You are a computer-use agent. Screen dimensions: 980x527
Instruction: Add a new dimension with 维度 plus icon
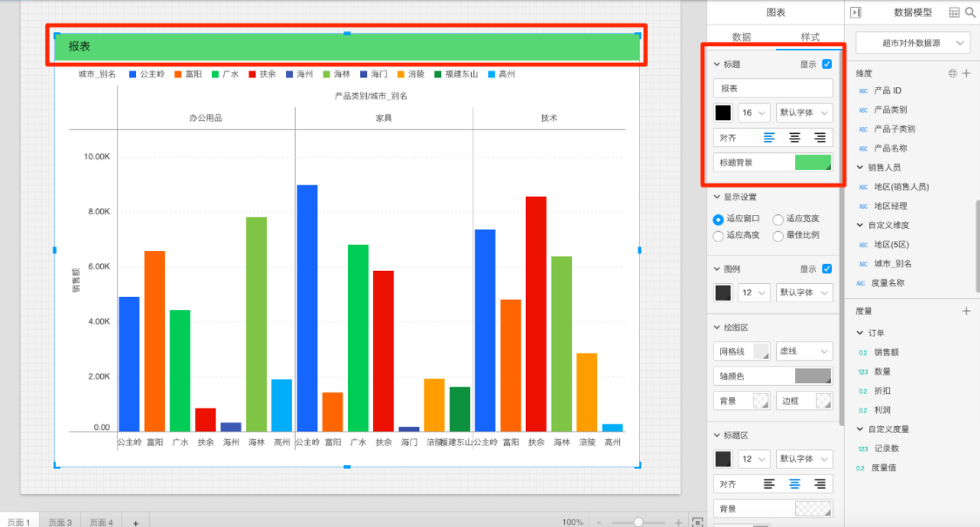click(x=966, y=73)
